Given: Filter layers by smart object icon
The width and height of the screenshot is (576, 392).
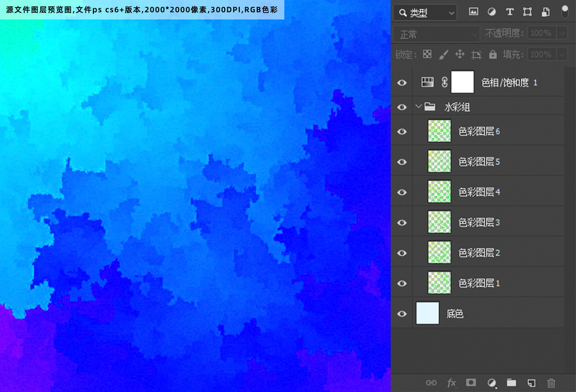Looking at the screenshot, I should (x=545, y=12).
